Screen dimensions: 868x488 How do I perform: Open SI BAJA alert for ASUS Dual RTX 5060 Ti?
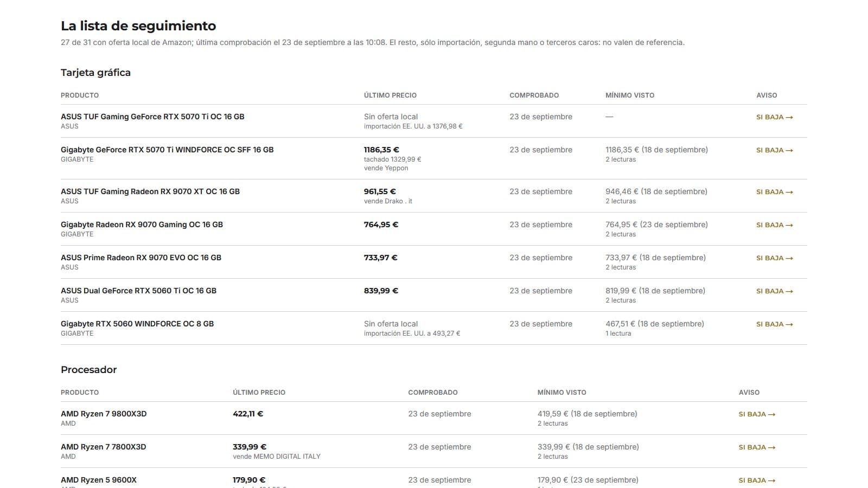coord(774,291)
